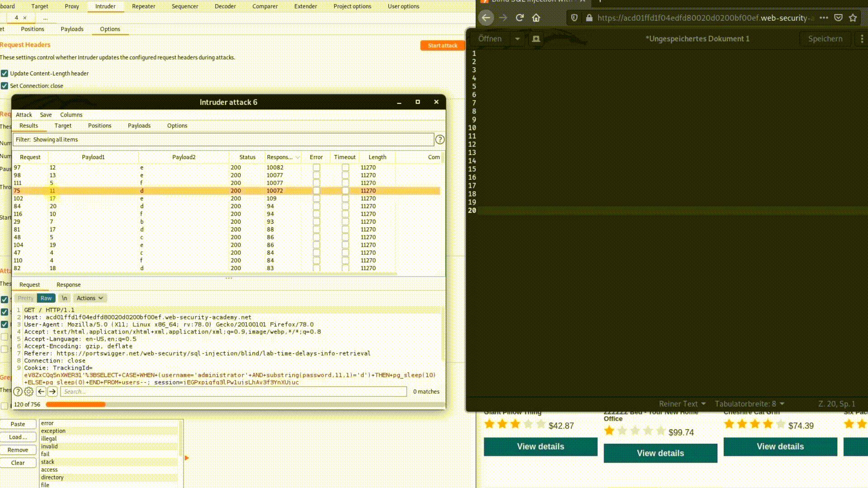Open the search settings gear icon

point(29,391)
